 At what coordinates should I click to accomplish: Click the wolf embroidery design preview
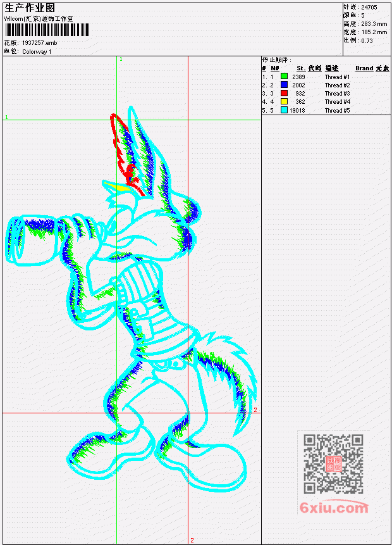coord(132,299)
